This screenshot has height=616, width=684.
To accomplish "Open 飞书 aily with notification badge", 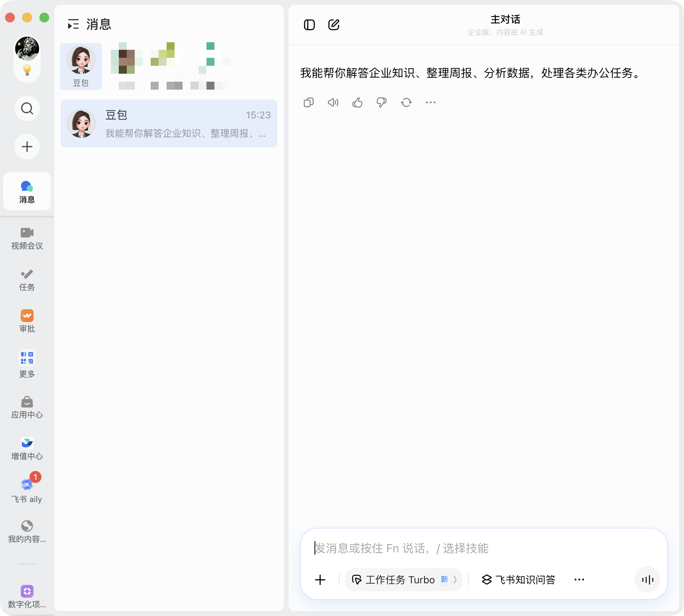I will (27, 488).
